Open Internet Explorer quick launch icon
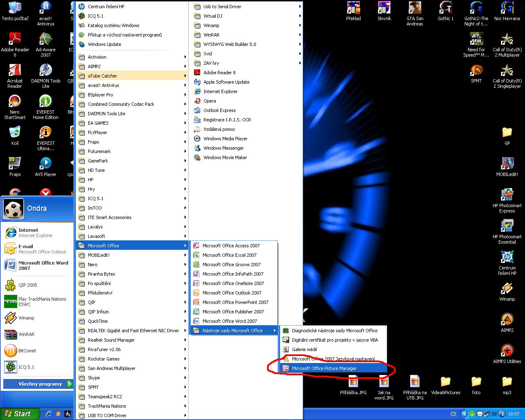Image resolution: width=525 pixels, height=420 pixels. 49,414
